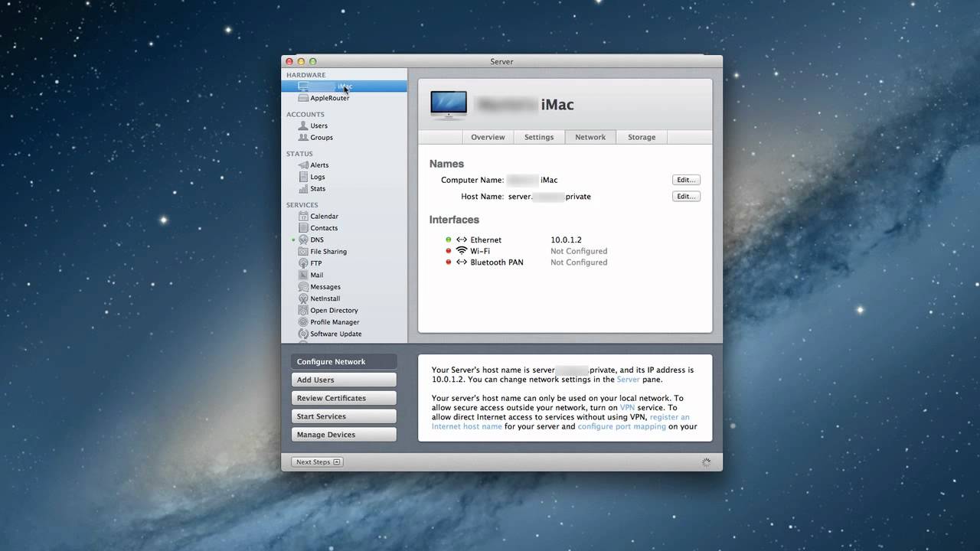Click the red Wi-Fi status dot

[449, 251]
